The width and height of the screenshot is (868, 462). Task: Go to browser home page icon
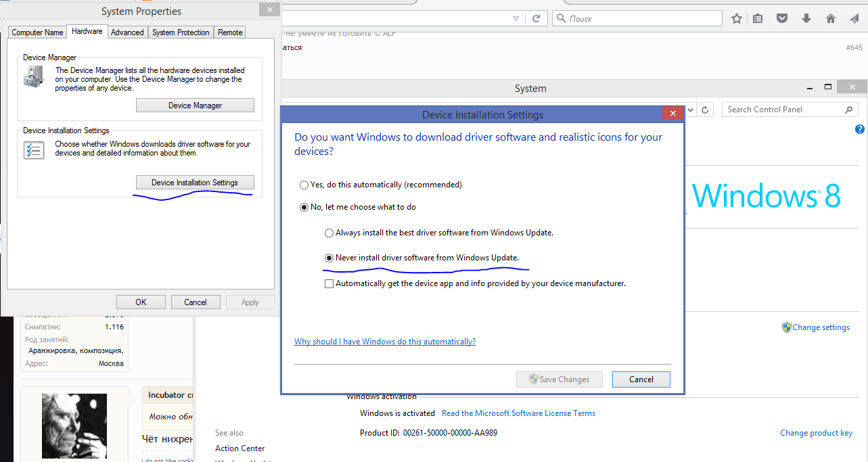831,19
